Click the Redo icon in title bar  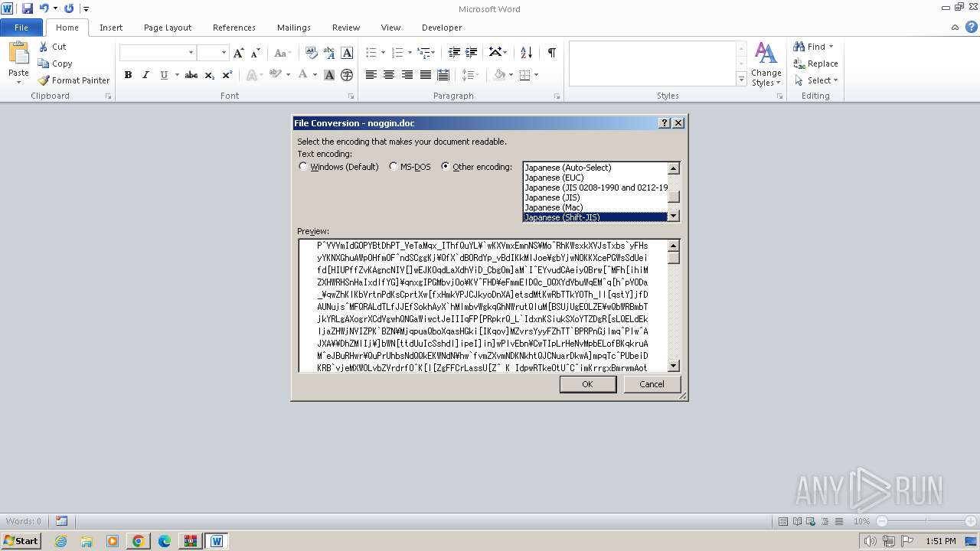[69, 8]
